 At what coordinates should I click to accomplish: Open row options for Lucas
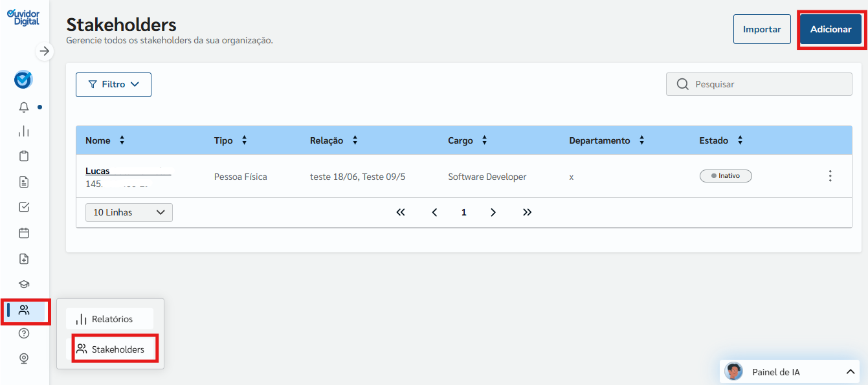(x=830, y=176)
